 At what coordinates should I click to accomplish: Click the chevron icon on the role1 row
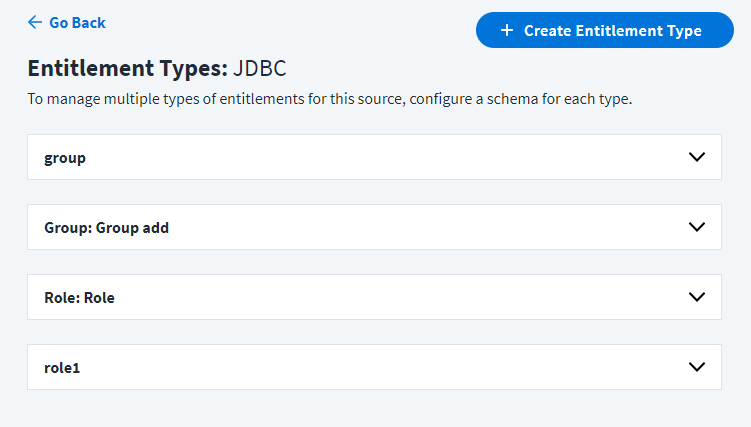tap(696, 367)
